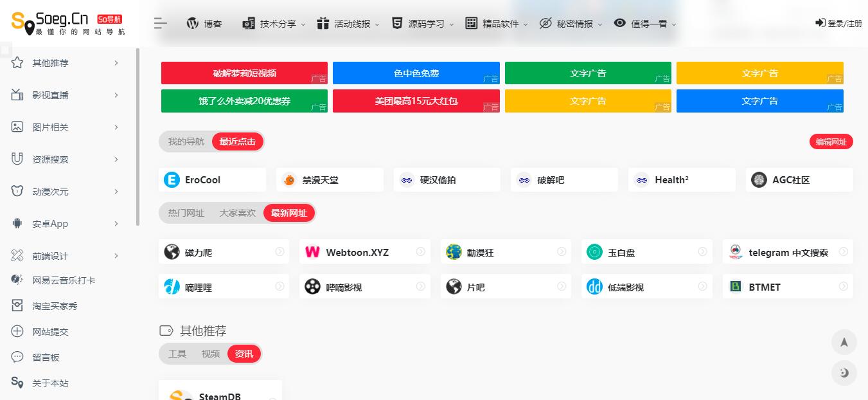Open the 源码学习 dropdown menu
Viewport: 868px width, 400px height.
coord(423,24)
